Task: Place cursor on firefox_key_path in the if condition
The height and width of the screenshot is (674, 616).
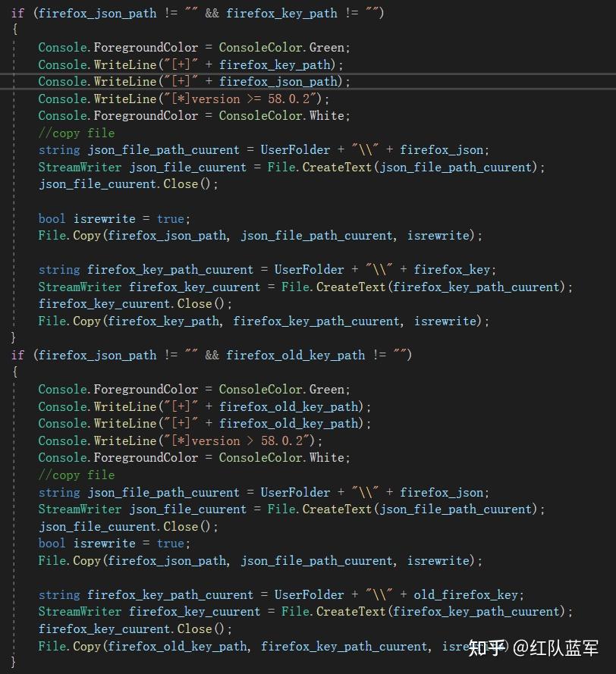Action: [x=281, y=14]
